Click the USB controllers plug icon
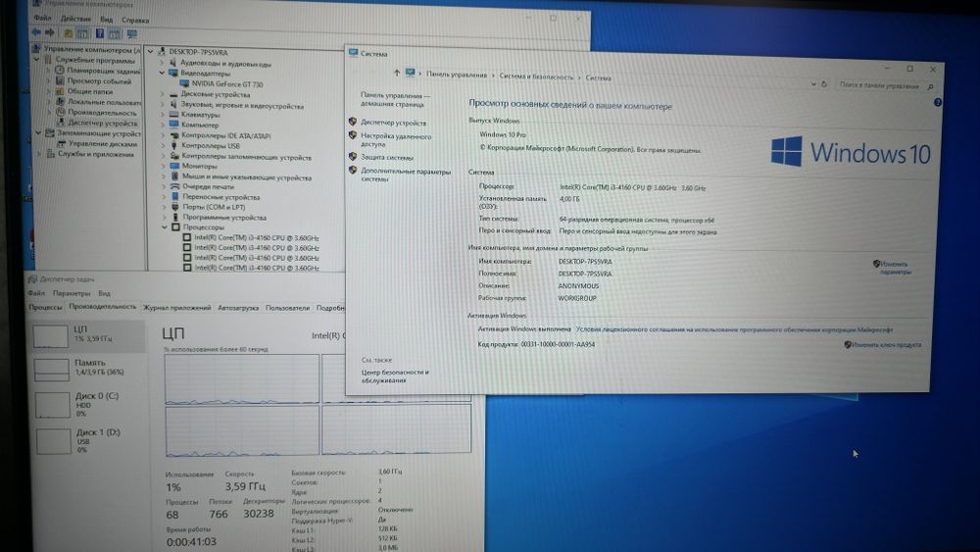Image resolution: width=980 pixels, height=552 pixels. click(174, 146)
